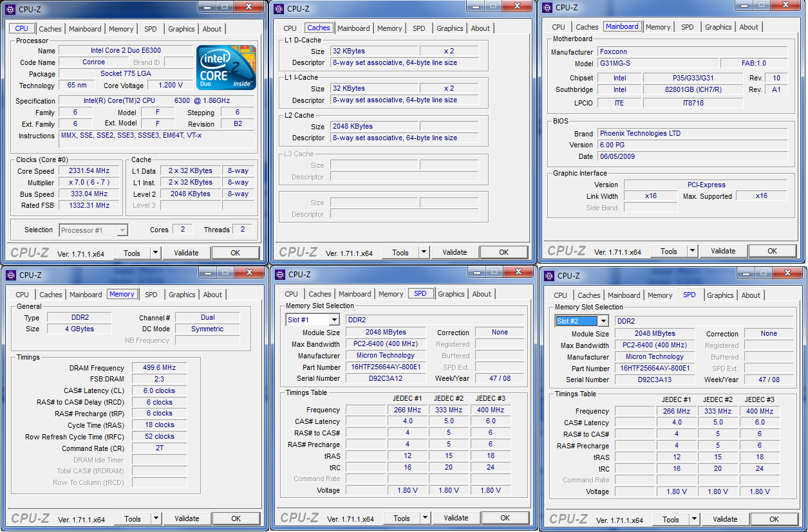
Task: Click the Core Speed '2331.54 MHz' field
Action: [x=89, y=171]
